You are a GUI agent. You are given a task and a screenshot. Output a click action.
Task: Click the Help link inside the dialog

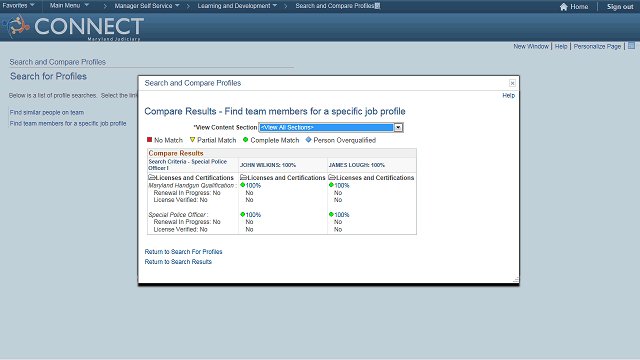click(509, 96)
